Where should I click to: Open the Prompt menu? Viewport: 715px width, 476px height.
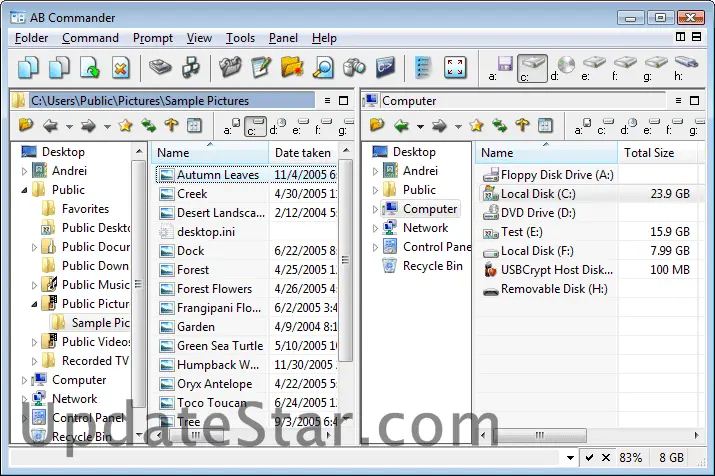(x=153, y=38)
